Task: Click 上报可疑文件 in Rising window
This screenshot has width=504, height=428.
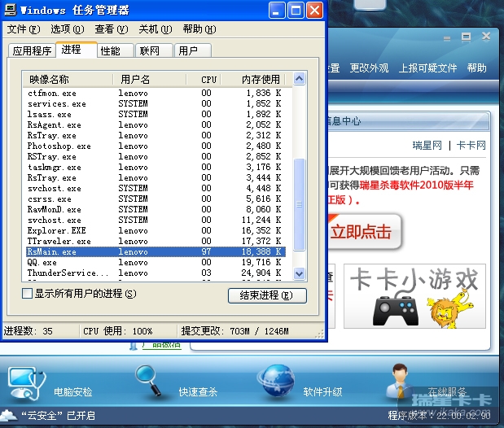Action: click(427, 68)
